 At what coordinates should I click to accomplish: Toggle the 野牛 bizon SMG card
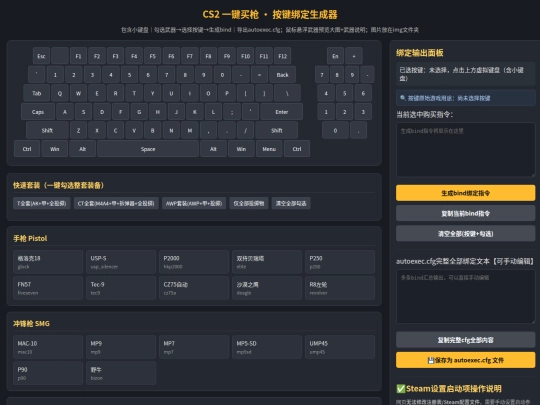coord(121,373)
